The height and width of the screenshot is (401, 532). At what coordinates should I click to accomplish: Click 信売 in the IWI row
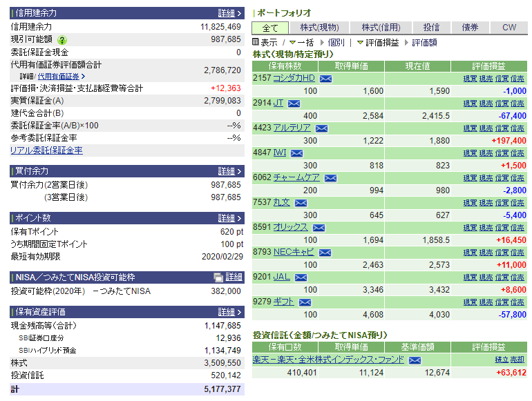pos(517,153)
